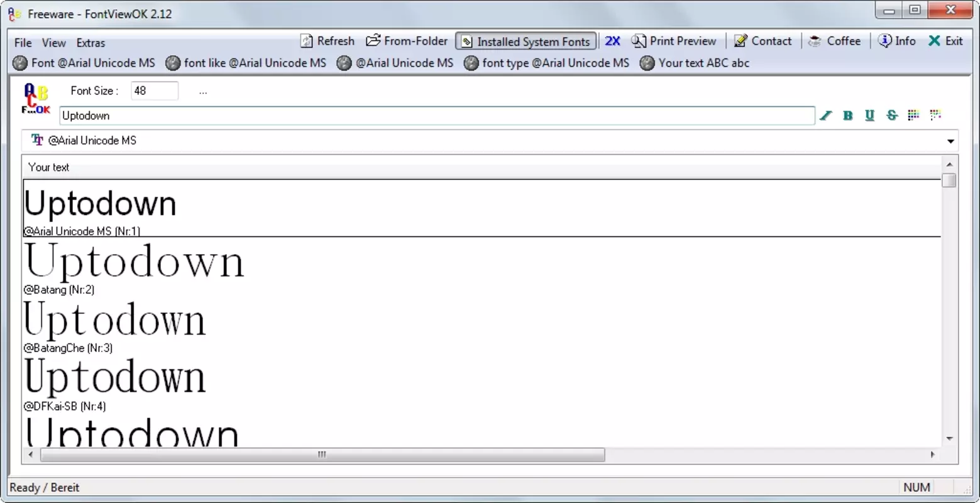Click the FontViewOK title bar icon
Image resolution: width=980 pixels, height=503 pixels.
[x=14, y=14]
